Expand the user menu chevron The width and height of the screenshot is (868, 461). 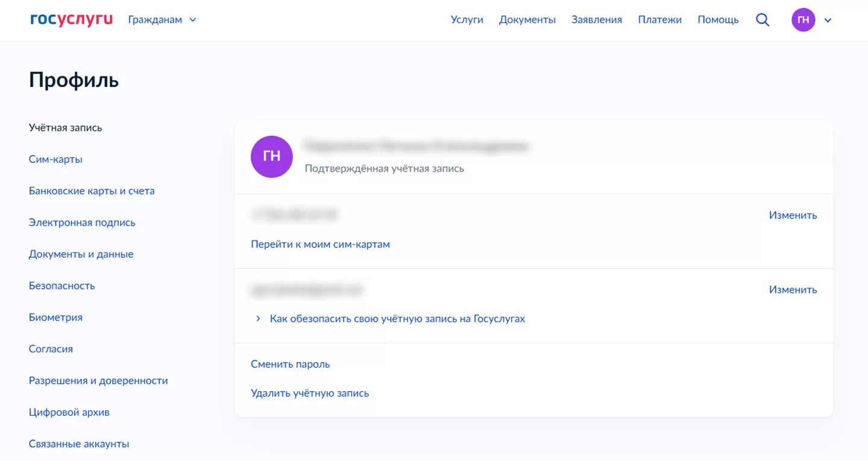point(828,21)
